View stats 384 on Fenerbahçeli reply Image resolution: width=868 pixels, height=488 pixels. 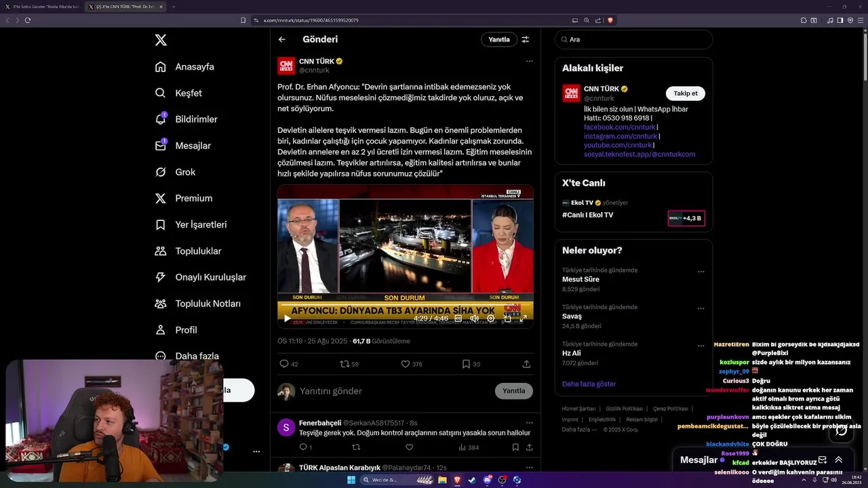click(469, 447)
